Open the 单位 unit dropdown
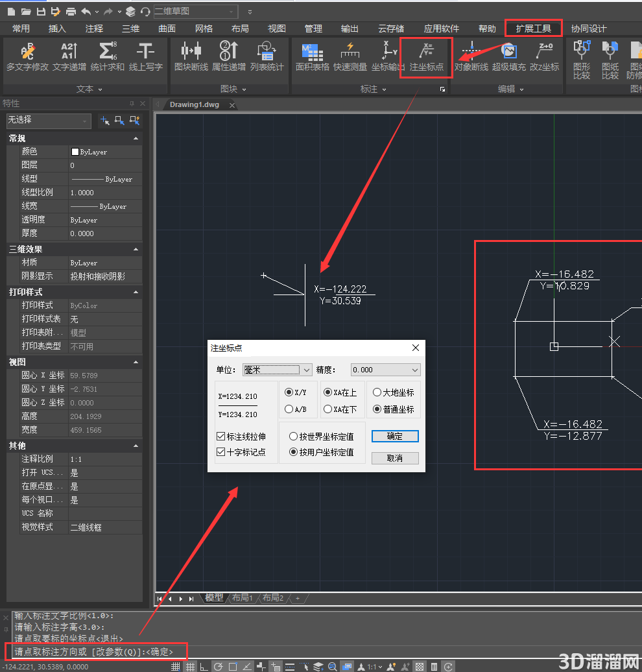The image size is (642, 672). [x=278, y=370]
